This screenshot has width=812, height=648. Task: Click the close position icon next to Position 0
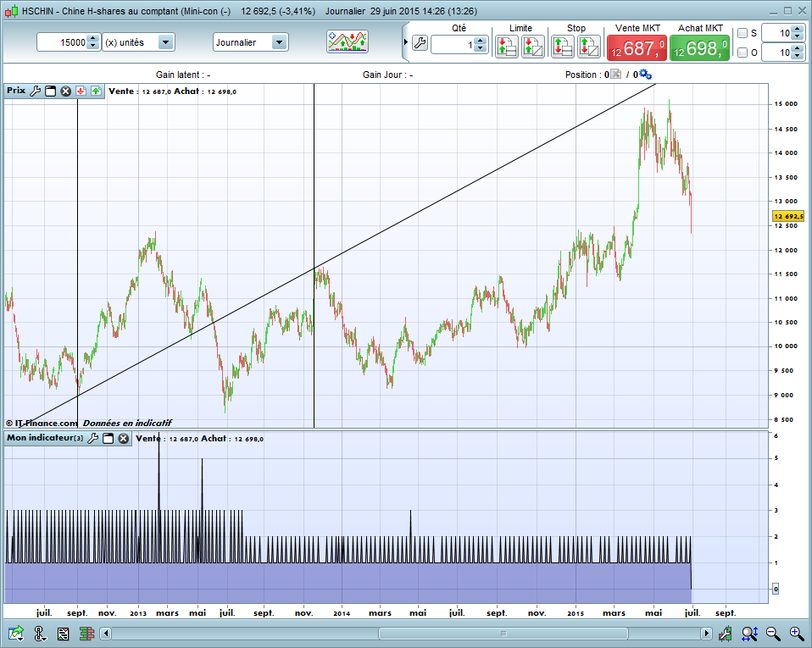[x=615, y=74]
